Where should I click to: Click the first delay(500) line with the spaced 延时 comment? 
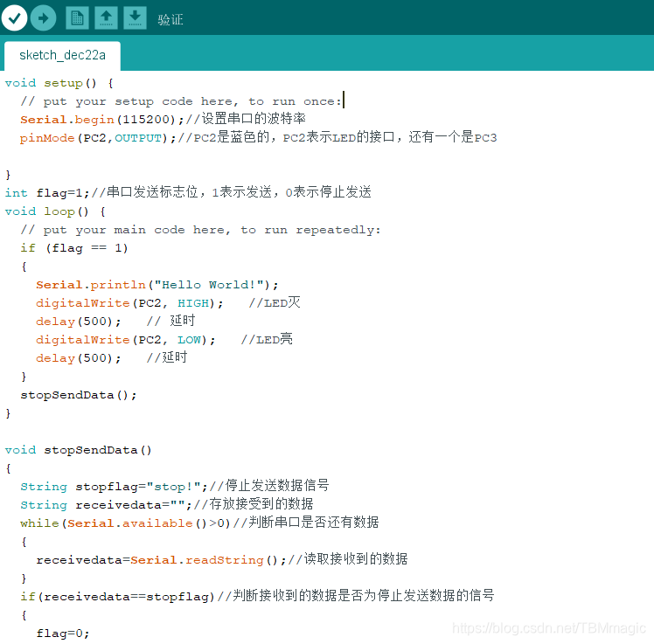[115, 322]
